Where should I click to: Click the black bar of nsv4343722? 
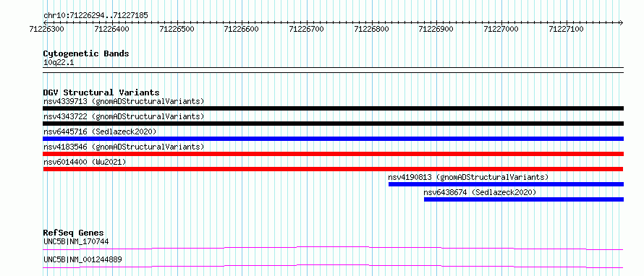tap(333, 124)
